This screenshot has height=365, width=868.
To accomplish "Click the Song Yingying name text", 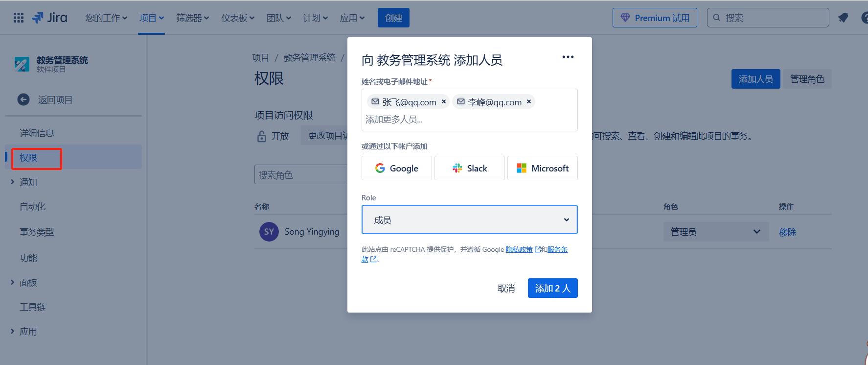I will click(312, 232).
